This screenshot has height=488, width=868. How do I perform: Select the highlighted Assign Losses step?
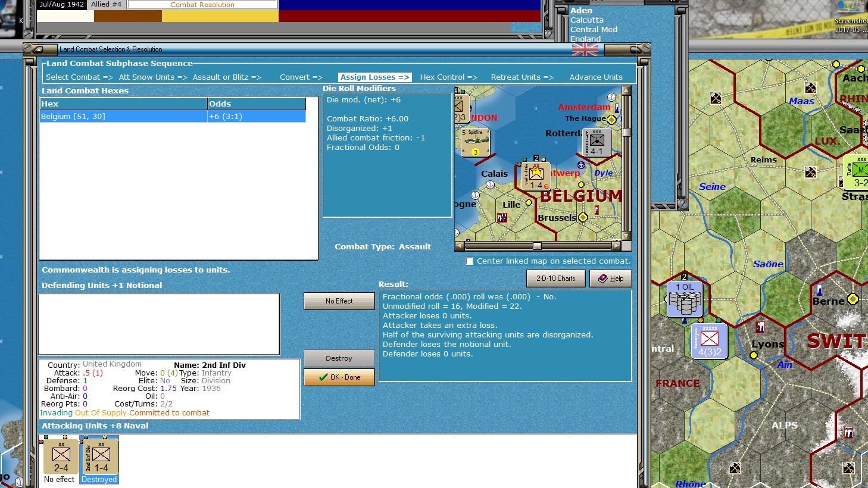374,77
